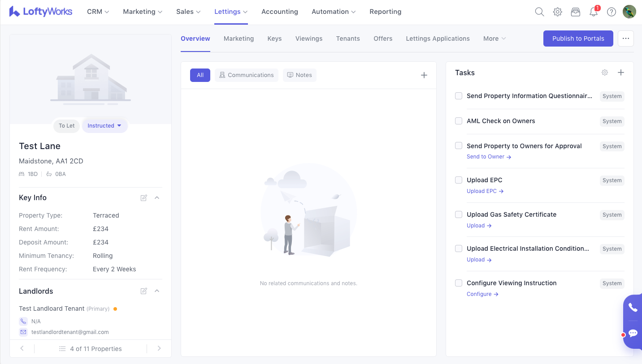Check the AML Check on Owners task

click(x=459, y=121)
